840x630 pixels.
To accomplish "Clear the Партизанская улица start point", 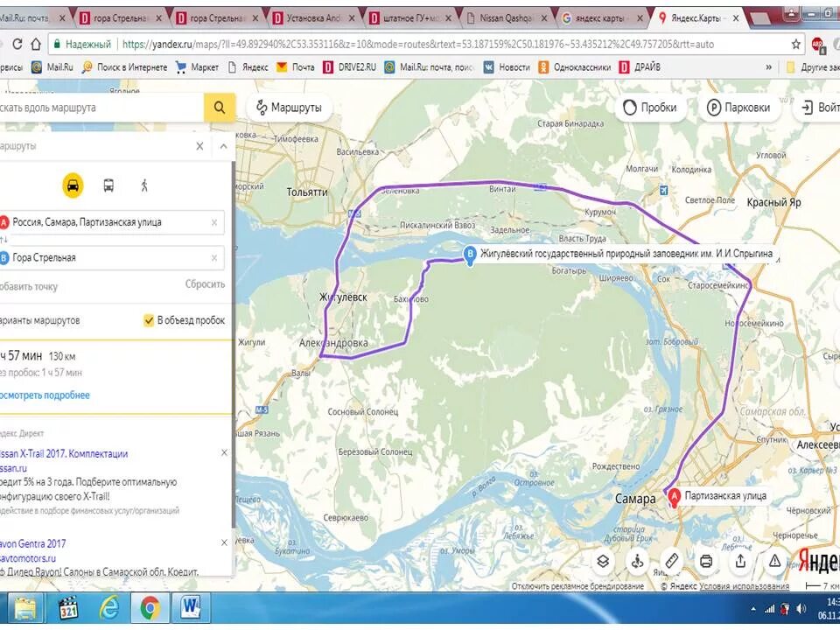I will (214, 222).
